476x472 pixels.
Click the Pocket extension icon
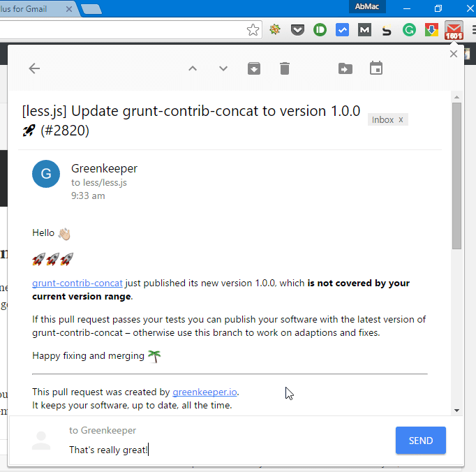297,30
